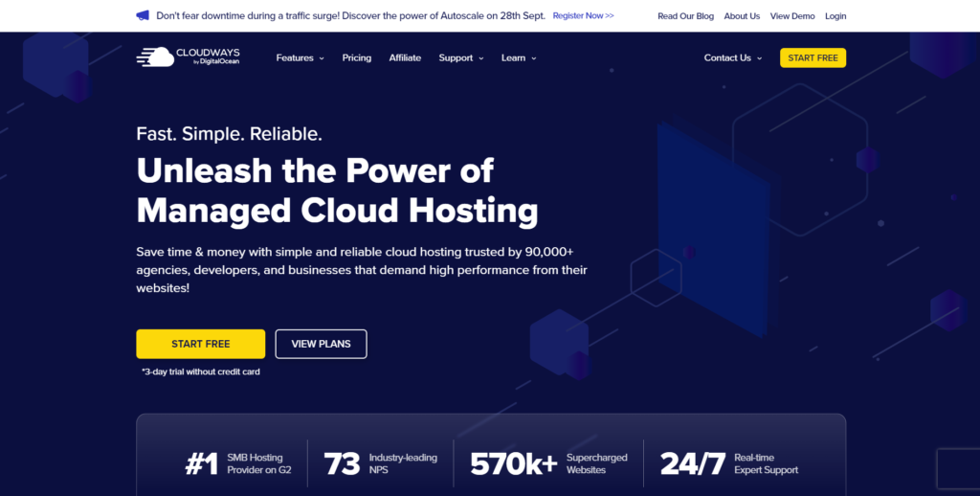
Task: Click the '73 Industry-leading NPS' stat
Action: (x=381, y=463)
